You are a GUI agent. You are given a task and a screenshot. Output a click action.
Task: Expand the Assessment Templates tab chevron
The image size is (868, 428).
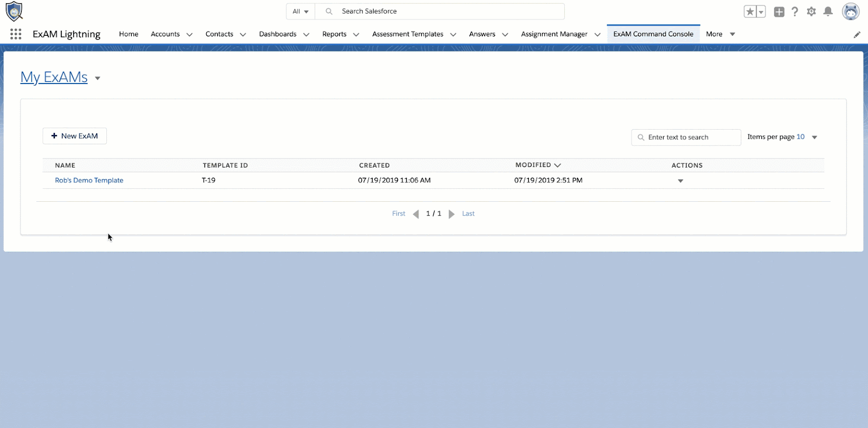click(x=453, y=34)
